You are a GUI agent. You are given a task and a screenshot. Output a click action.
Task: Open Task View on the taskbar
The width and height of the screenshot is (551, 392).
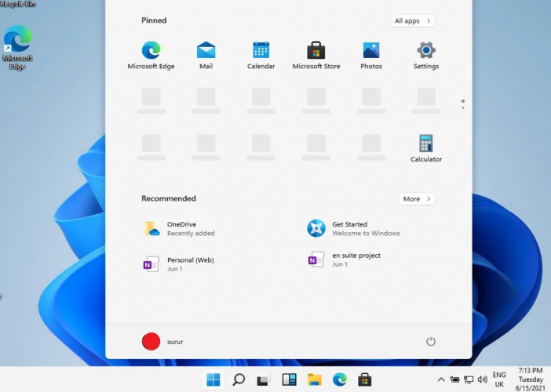[263, 379]
